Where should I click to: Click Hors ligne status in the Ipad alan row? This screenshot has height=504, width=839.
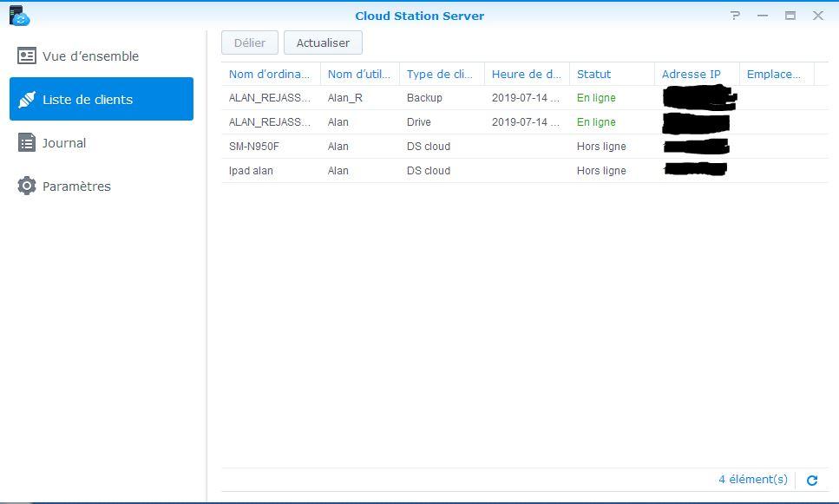tap(601, 171)
